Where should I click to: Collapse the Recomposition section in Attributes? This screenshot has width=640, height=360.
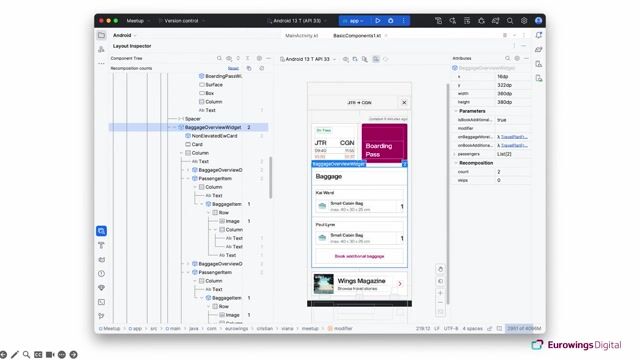456,163
